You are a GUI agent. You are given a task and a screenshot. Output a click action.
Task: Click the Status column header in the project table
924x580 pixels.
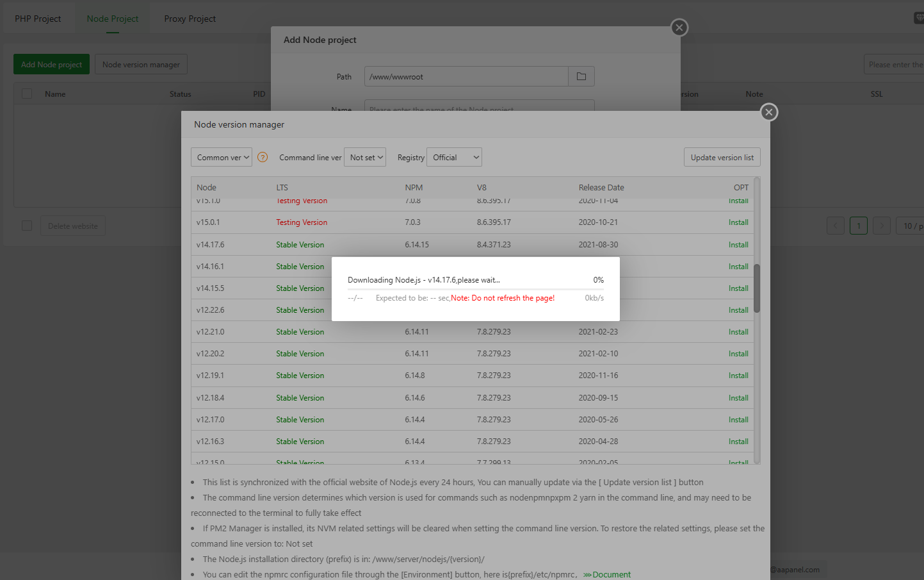point(181,94)
